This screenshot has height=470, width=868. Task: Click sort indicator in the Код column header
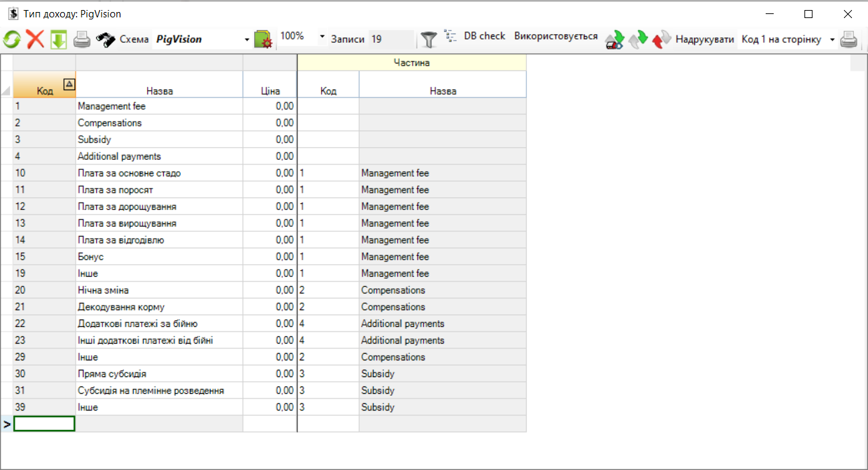pos(69,84)
